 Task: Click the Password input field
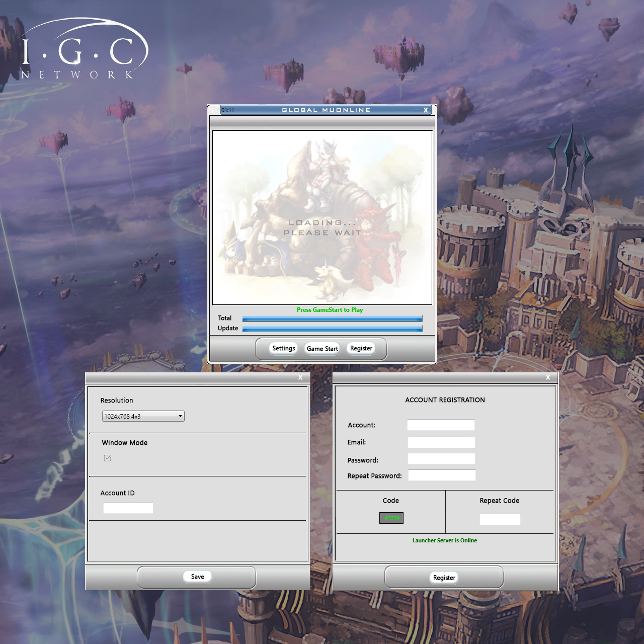(x=441, y=458)
